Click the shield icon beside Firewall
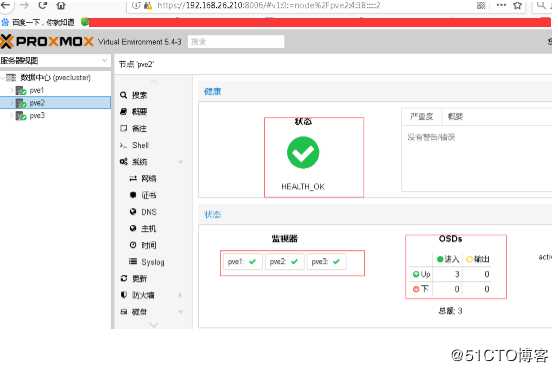Image resolution: width=558 pixels, height=372 pixels. point(123,295)
